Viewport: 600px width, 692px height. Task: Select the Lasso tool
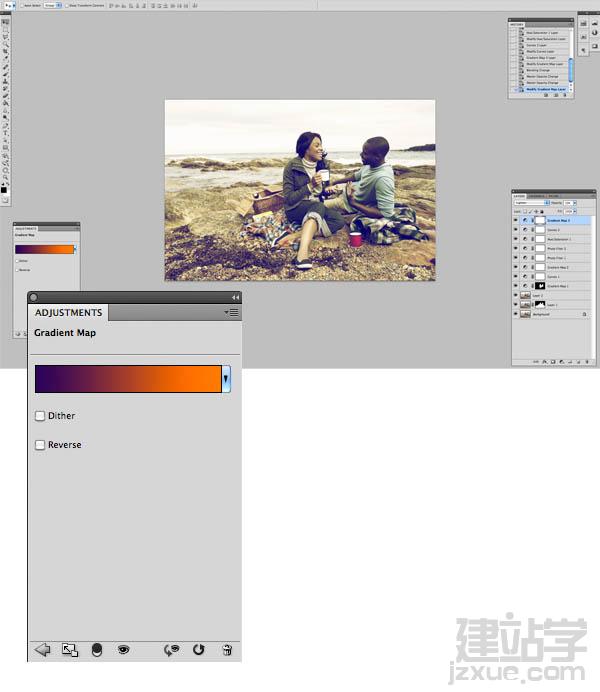coord(5,37)
